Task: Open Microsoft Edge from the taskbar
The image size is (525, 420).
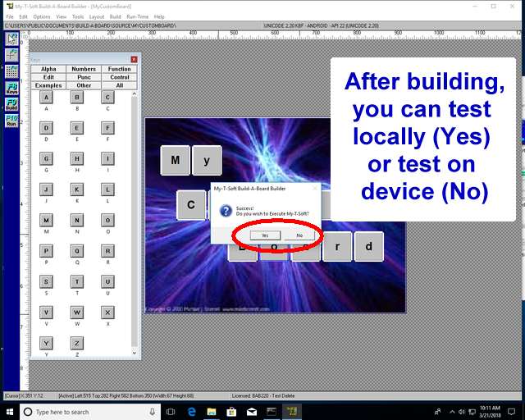Action: coord(191,412)
